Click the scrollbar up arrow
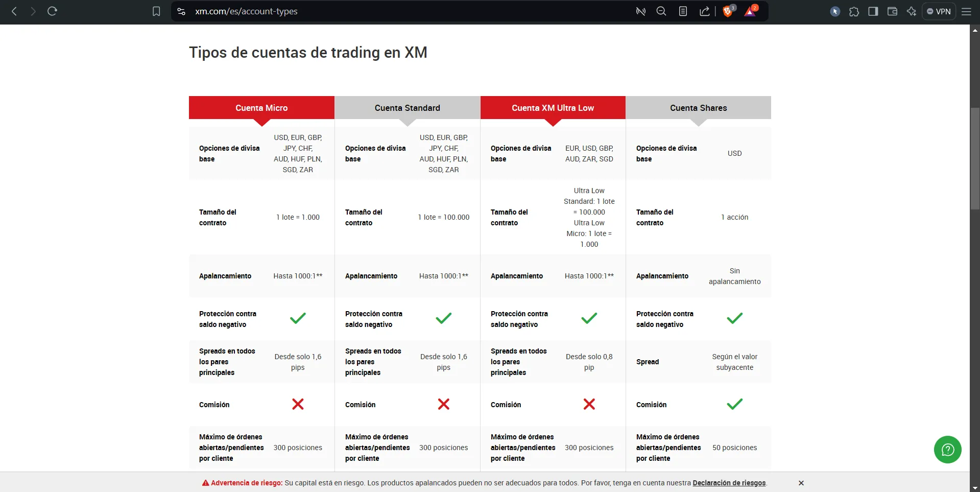Image resolution: width=980 pixels, height=492 pixels. click(x=975, y=30)
